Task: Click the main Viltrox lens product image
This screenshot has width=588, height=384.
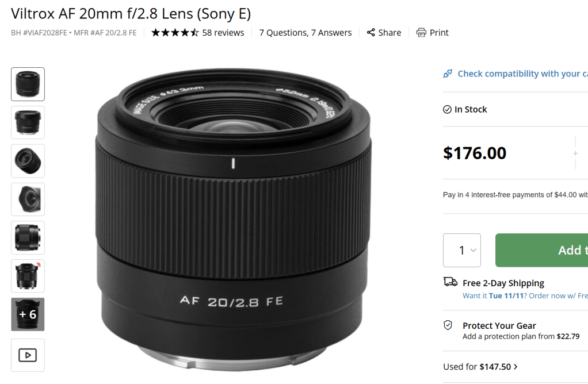Action: (x=233, y=218)
